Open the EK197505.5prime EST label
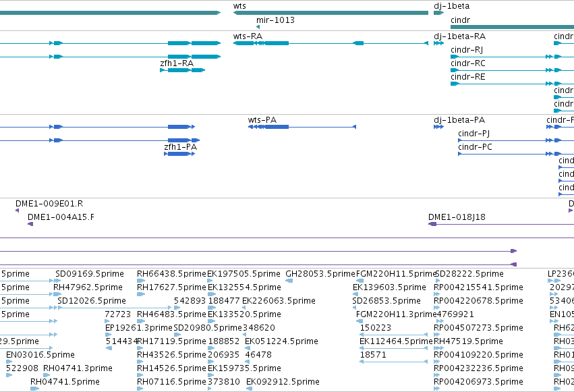The height and width of the screenshot is (392, 574). coord(243,274)
